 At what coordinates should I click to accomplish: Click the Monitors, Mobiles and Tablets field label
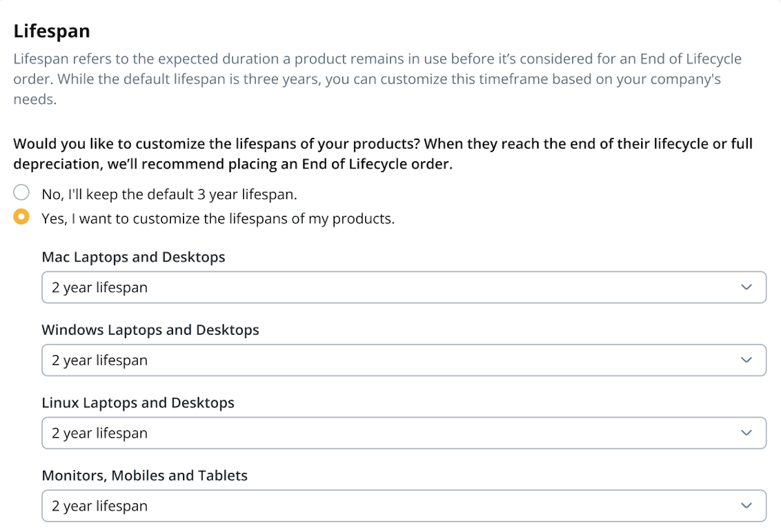tap(144, 475)
